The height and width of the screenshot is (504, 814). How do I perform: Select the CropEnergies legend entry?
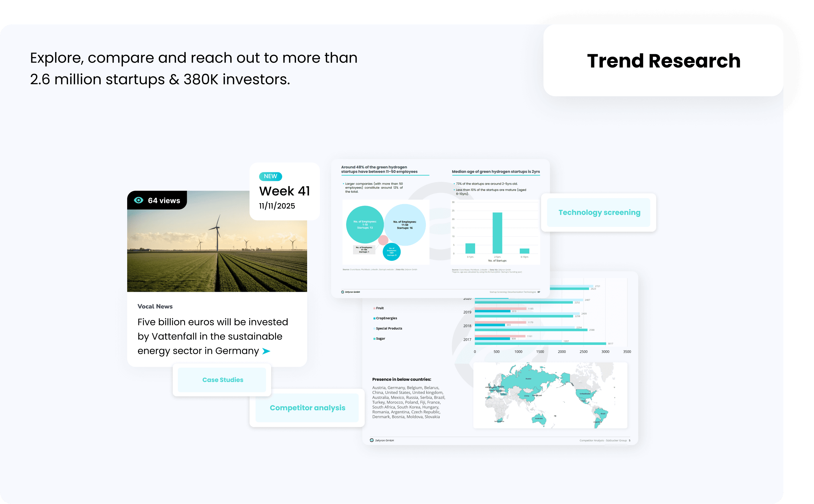(x=386, y=318)
